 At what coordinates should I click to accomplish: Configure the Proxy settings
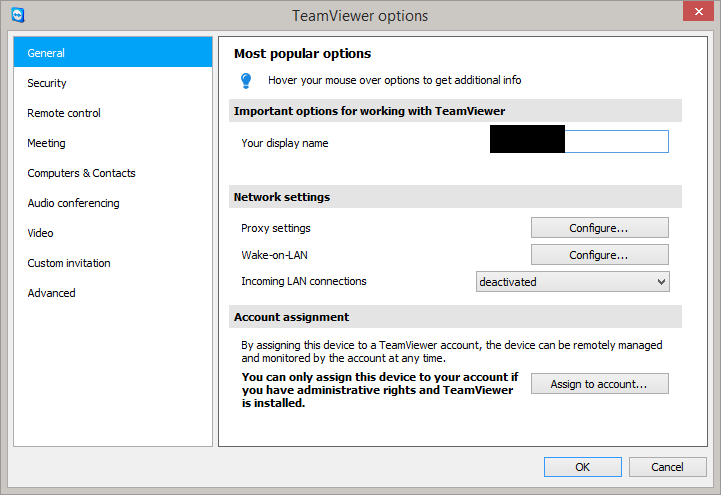tap(600, 228)
